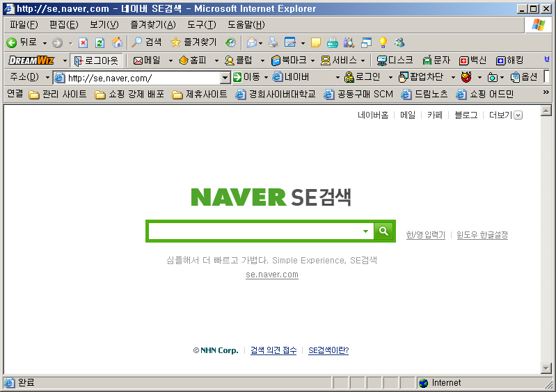Viewport: 556px width, 392px height.
Task: Click the 옵션 options toolbar button
Action: point(524,77)
